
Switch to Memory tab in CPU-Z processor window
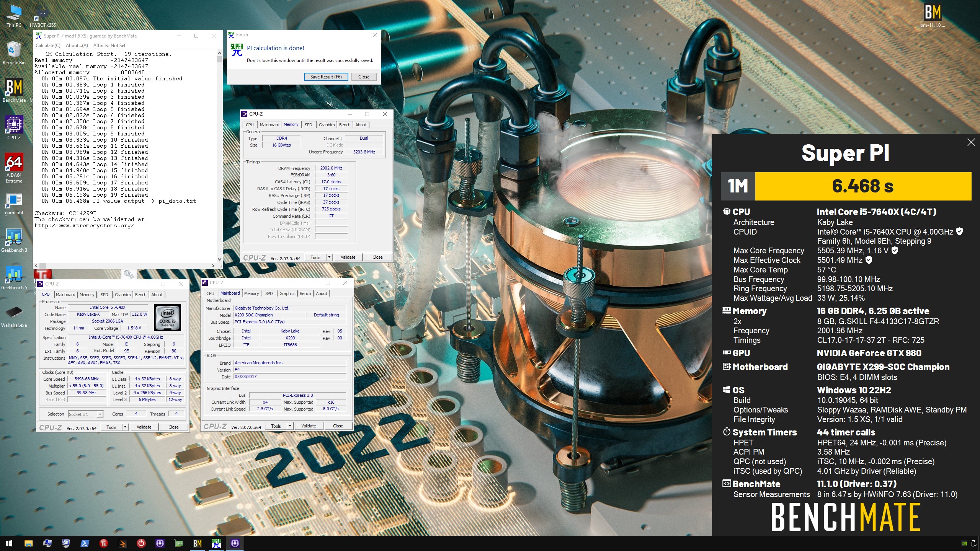pyautogui.click(x=87, y=295)
